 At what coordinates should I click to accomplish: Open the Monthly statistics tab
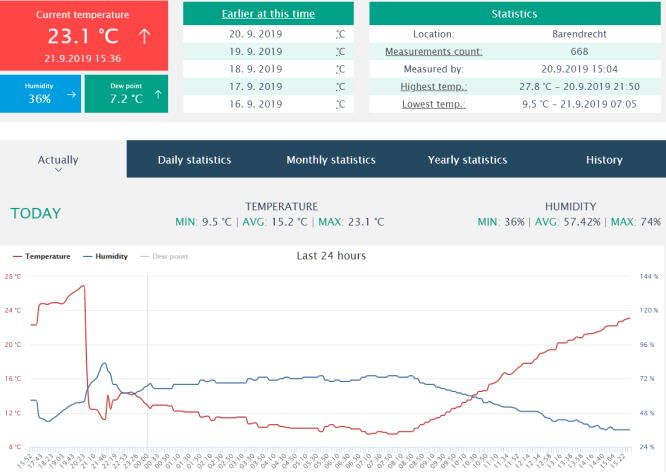331,160
